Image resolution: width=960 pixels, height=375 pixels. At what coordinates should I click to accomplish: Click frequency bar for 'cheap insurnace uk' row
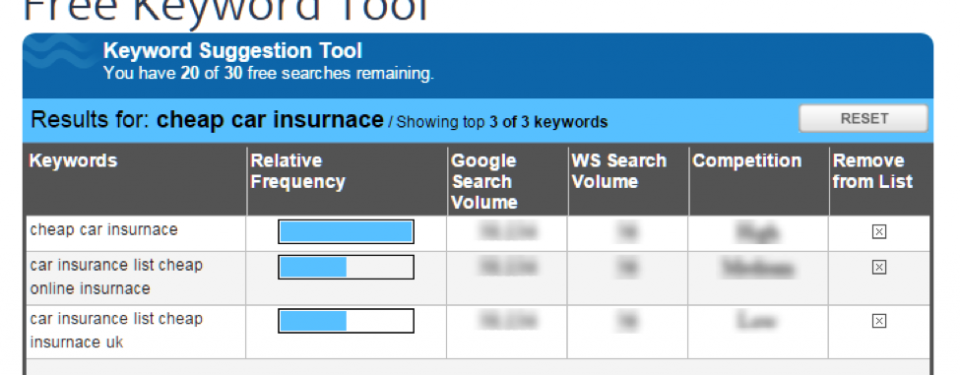(x=346, y=321)
